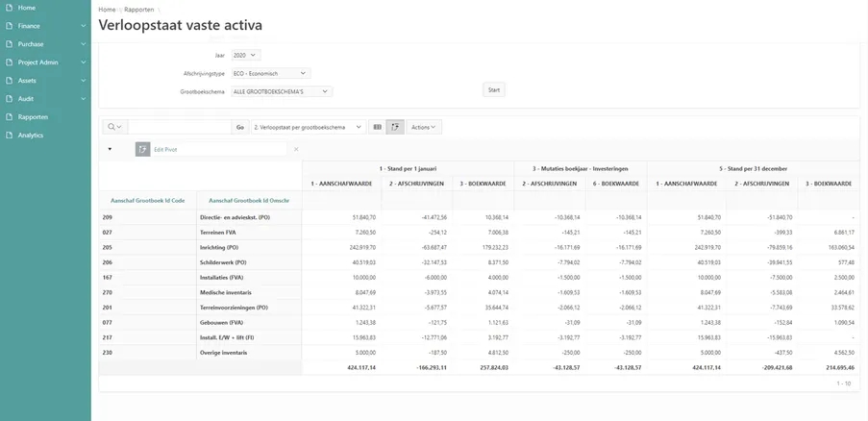Click the report search input field
Viewport: 868px width, 421px height.
coord(179,127)
